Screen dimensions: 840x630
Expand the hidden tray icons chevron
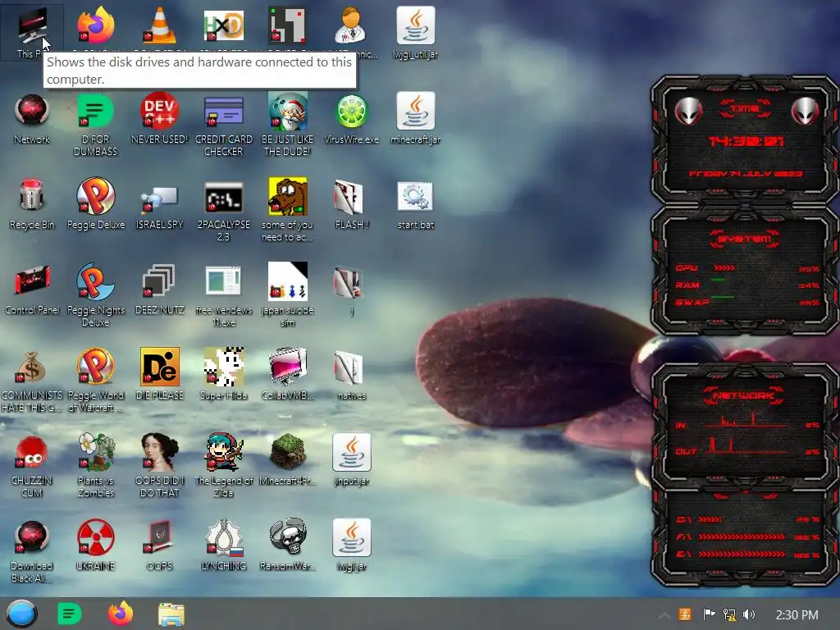[x=664, y=614]
